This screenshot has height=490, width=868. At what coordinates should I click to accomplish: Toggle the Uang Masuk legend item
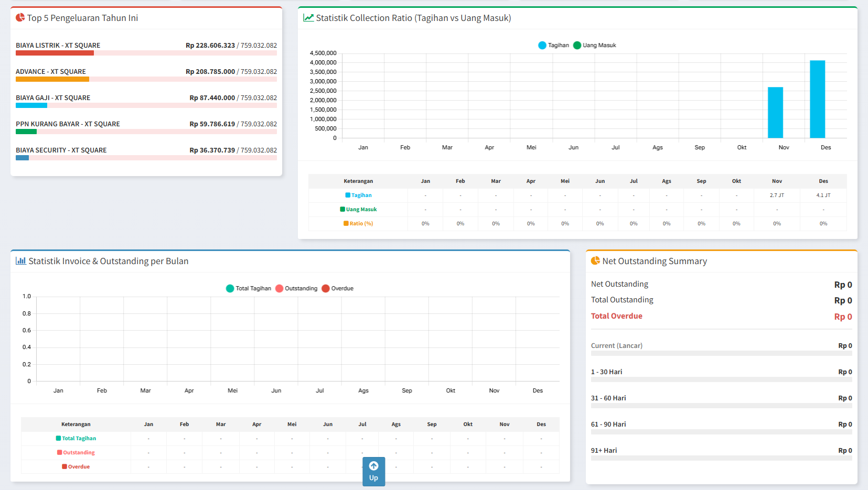click(595, 46)
